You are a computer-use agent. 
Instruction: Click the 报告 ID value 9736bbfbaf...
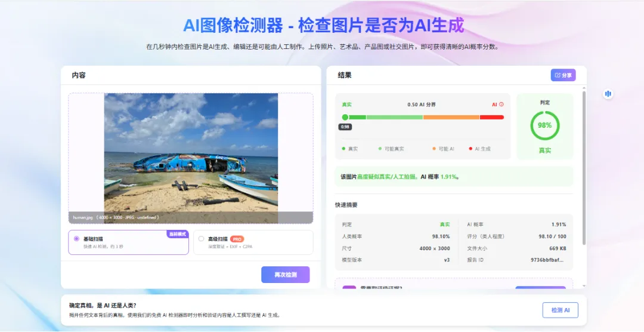[x=547, y=260]
